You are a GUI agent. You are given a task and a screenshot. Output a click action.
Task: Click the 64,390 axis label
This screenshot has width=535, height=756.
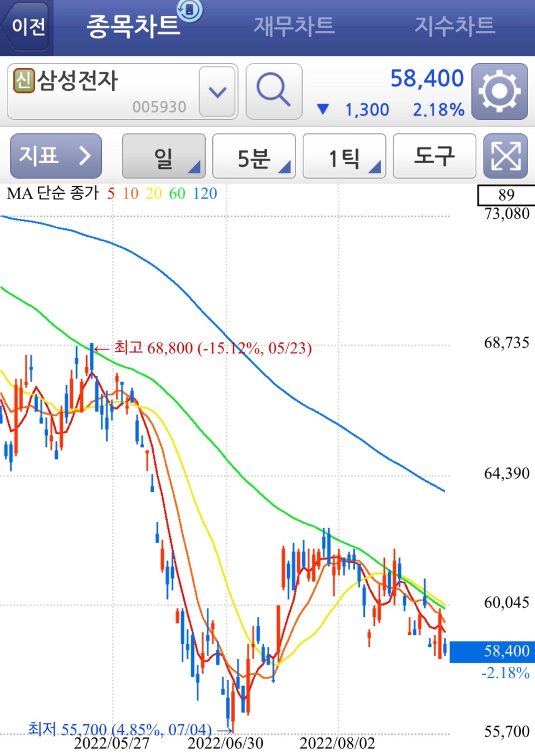click(507, 474)
